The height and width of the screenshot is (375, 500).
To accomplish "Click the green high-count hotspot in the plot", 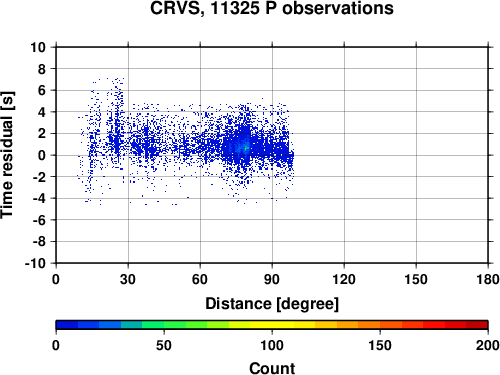I will [247, 148].
